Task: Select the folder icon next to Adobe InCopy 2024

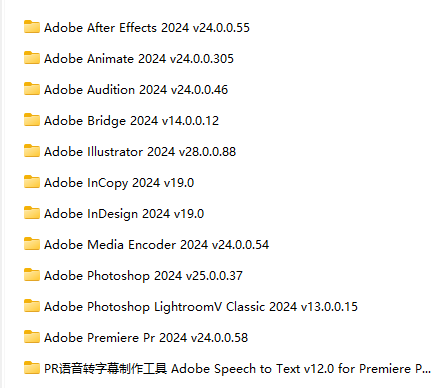Action: [32, 182]
